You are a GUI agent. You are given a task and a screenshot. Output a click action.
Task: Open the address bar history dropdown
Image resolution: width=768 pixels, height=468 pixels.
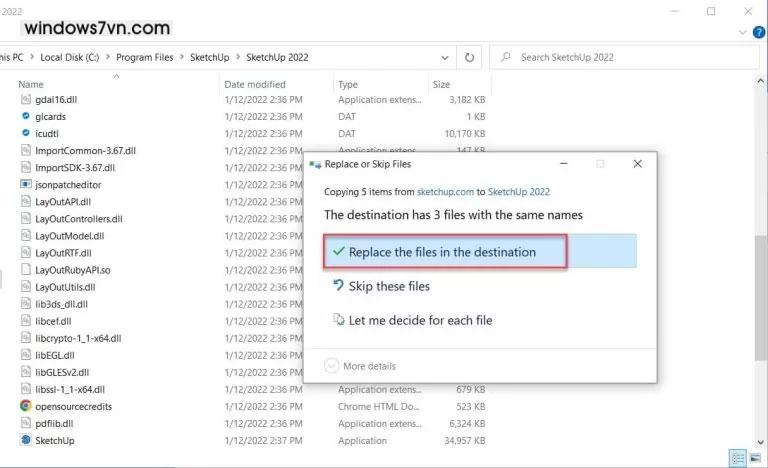pos(446,57)
